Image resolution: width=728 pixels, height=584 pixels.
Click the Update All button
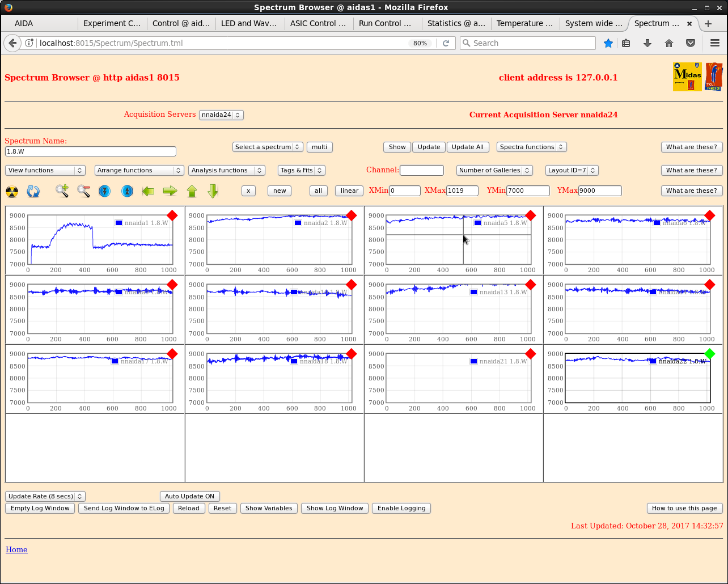click(468, 147)
